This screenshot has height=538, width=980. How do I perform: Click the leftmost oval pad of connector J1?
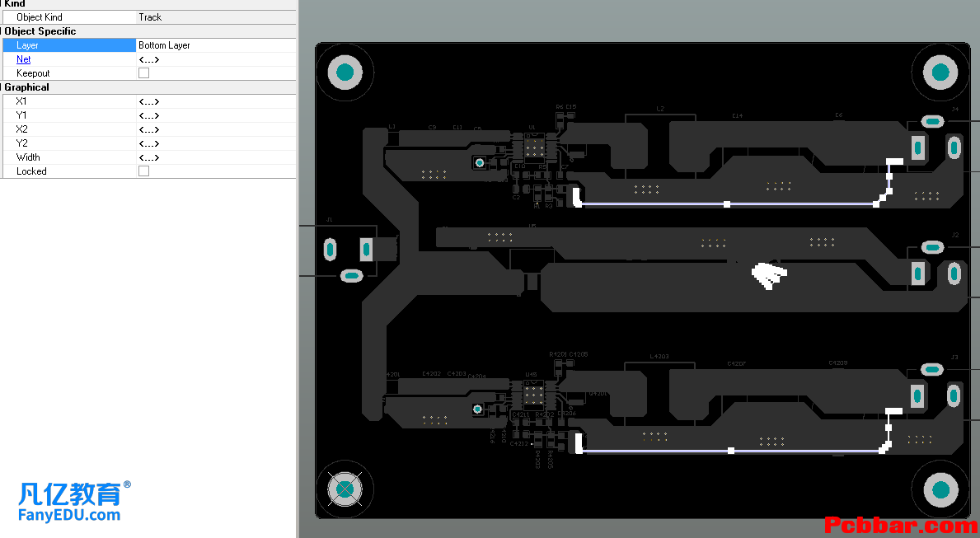coord(330,250)
